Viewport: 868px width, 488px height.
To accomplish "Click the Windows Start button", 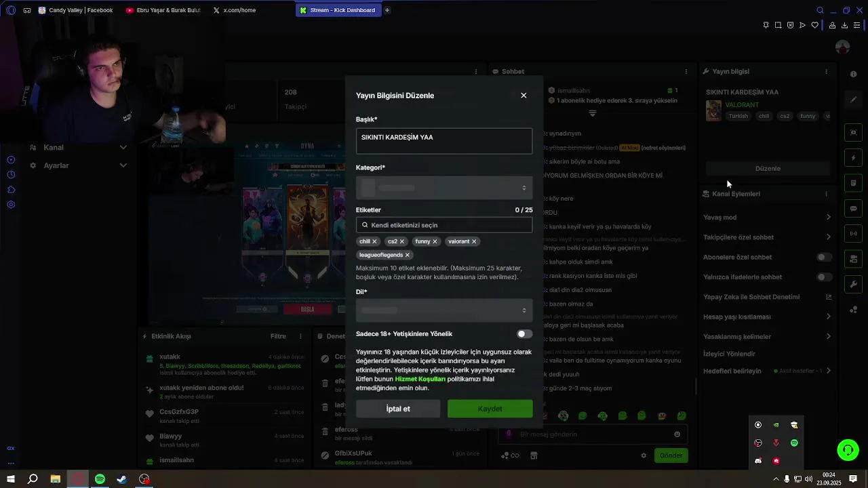I will (x=11, y=479).
